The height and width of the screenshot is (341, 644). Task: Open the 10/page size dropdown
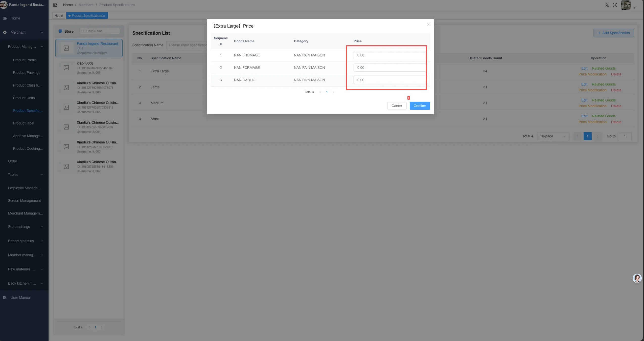click(553, 136)
